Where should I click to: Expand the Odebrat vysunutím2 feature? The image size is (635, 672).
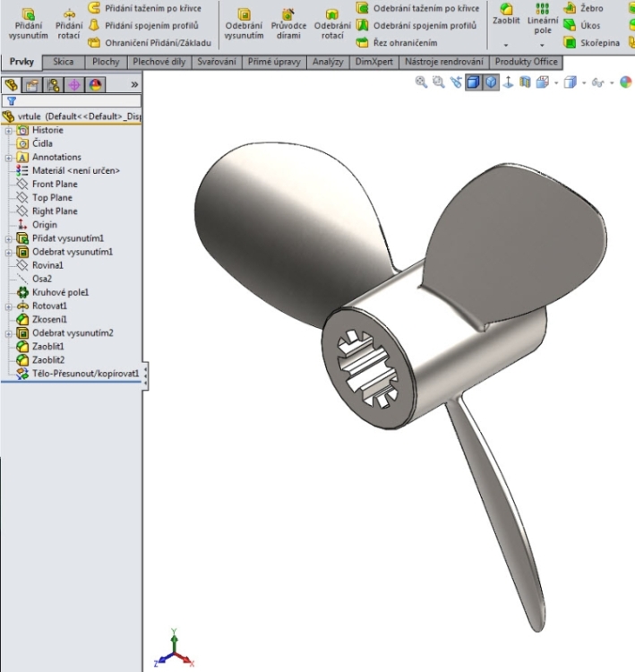8,333
